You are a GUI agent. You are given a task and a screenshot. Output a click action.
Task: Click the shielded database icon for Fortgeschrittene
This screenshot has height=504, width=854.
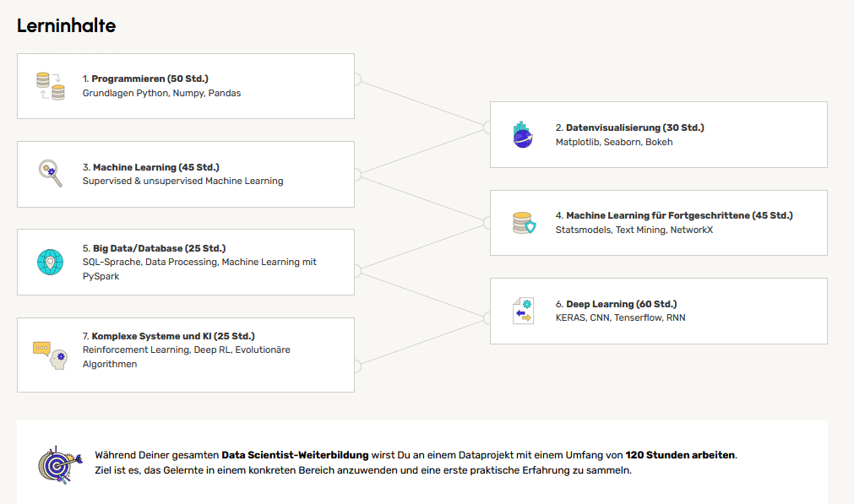tap(522, 222)
